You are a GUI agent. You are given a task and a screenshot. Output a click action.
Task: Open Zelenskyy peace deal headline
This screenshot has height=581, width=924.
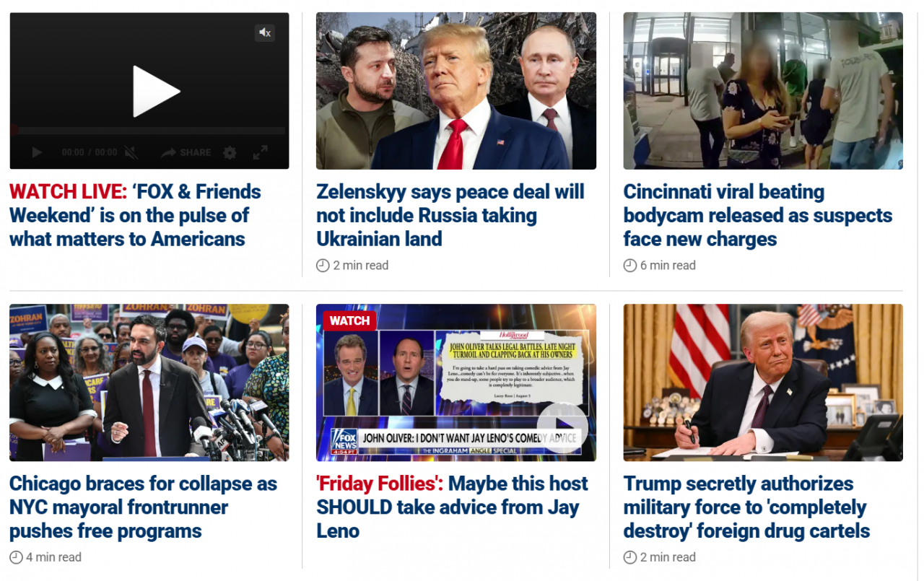[450, 215]
